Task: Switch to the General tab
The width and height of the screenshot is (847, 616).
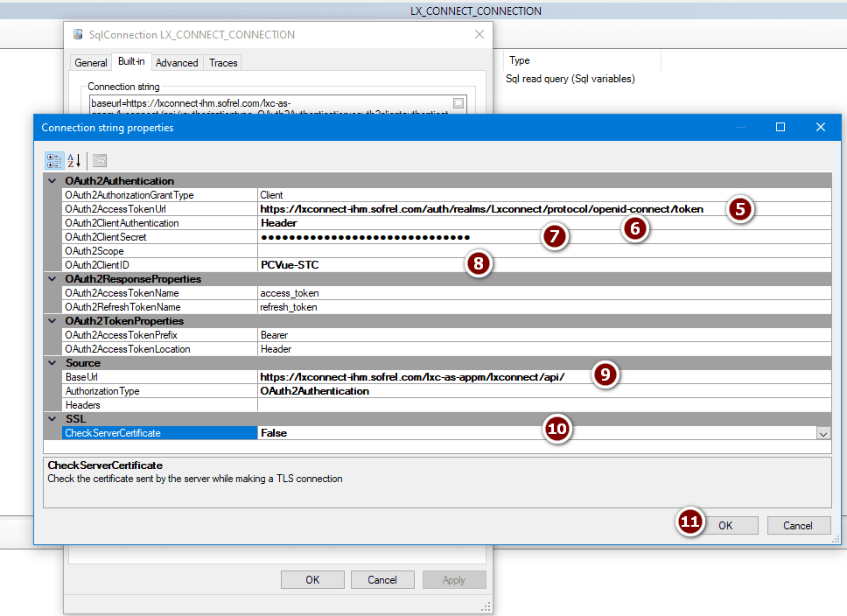Action: point(90,63)
